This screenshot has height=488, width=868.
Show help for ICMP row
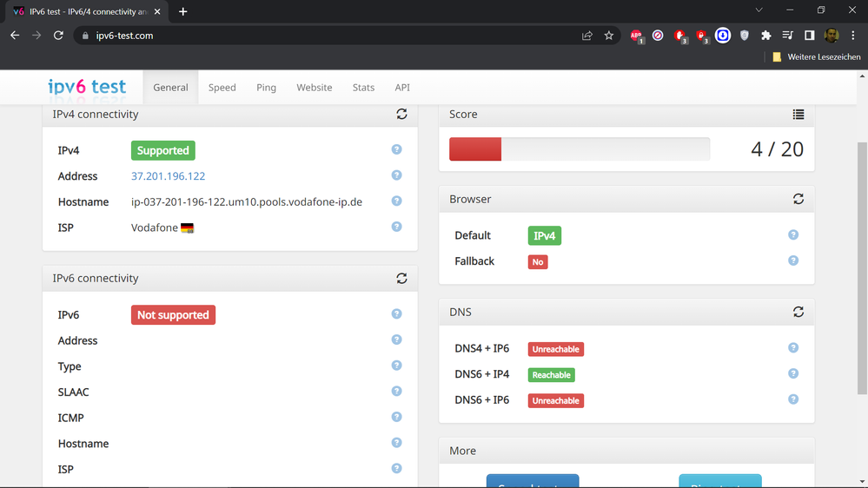point(396,417)
